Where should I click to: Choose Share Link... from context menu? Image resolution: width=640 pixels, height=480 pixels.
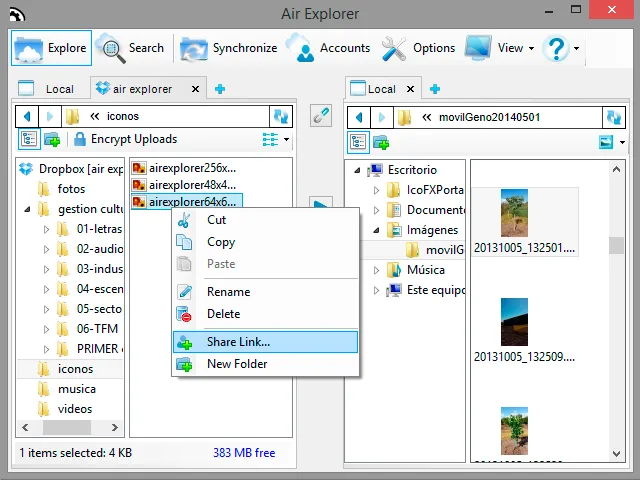265,342
